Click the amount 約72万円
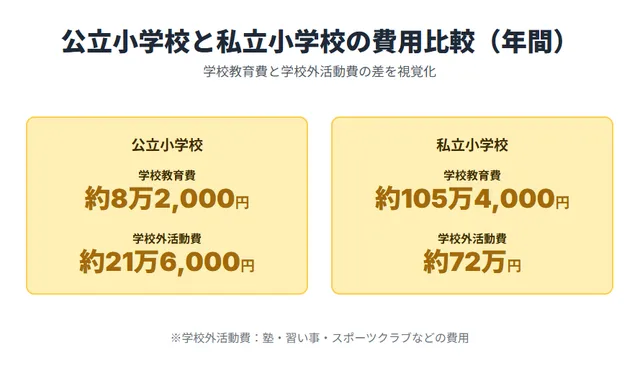640x373 pixels. click(x=472, y=262)
